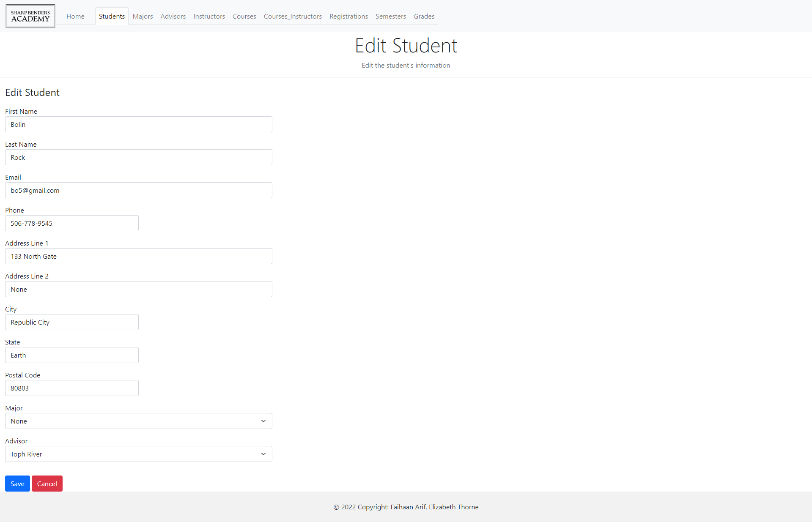The image size is (812, 522).
Task: Open the Major dropdown
Action: click(x=139, y=421)
